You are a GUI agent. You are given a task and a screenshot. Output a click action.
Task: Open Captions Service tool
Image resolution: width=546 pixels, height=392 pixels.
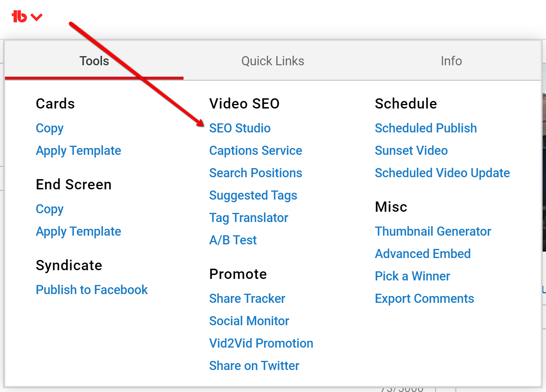255,151
